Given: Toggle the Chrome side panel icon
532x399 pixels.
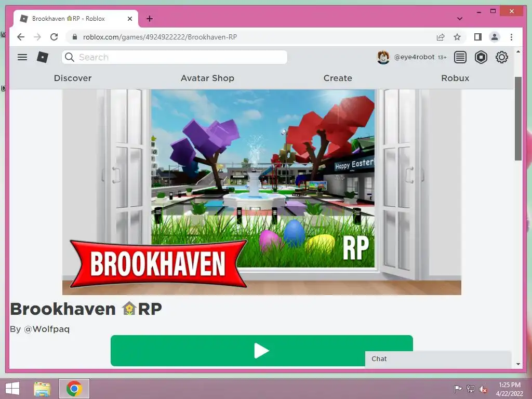Looking at the screenshot, I should tap(478, 37).
